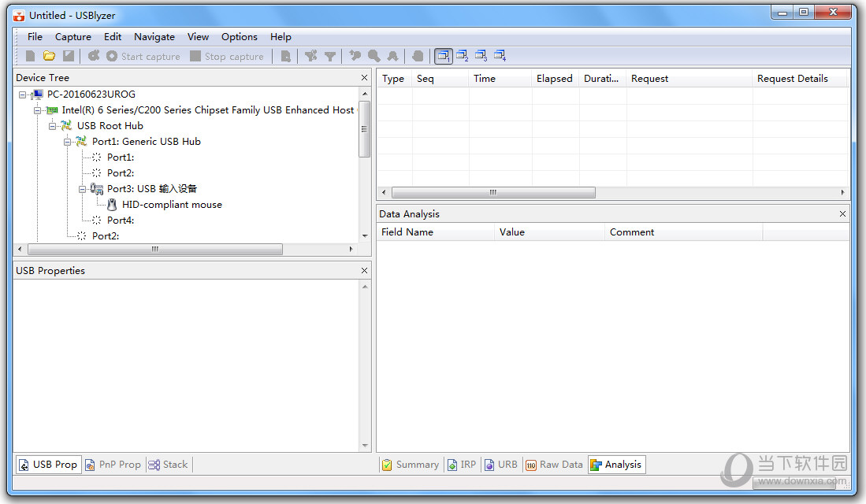Click the Find next icon
866x504 pixels.
392,56
